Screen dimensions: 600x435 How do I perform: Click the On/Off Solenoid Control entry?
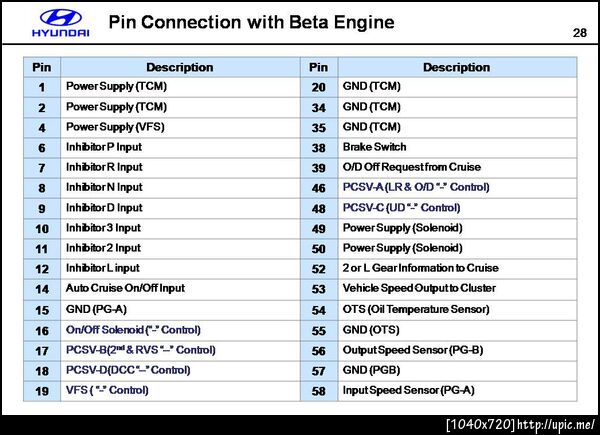coord(133,329)
